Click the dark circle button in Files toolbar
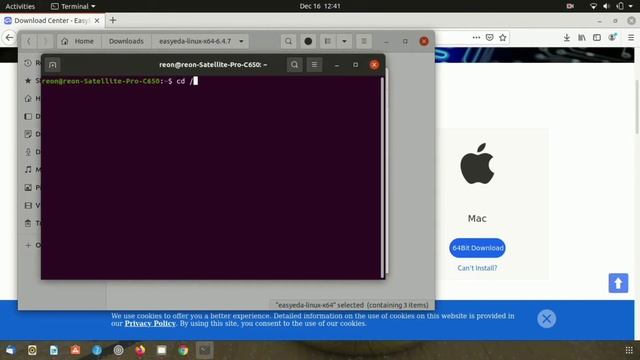640x360 pixels. pyautogui.click(x=308, y=41)
